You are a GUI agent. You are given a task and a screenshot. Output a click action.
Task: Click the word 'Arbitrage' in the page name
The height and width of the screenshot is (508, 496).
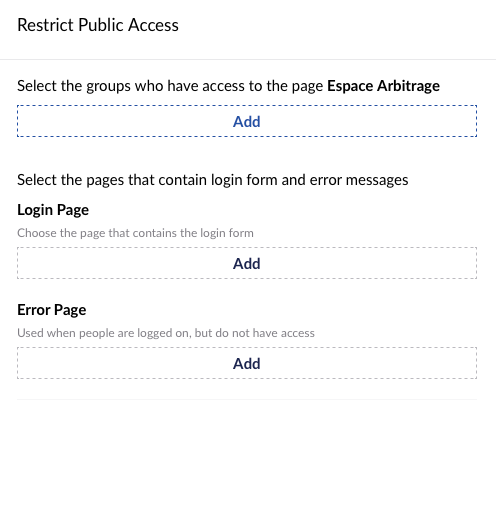pos(408,86)
